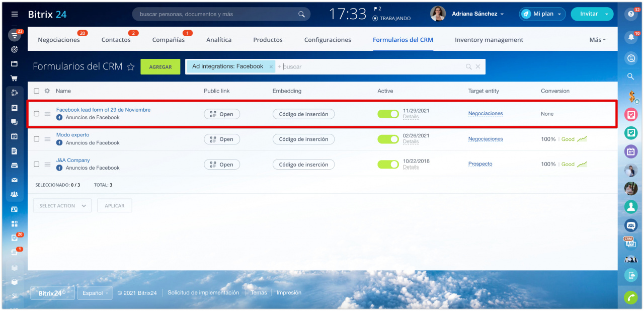Open the tasks icon with badge 20

(x=15, y=238)
